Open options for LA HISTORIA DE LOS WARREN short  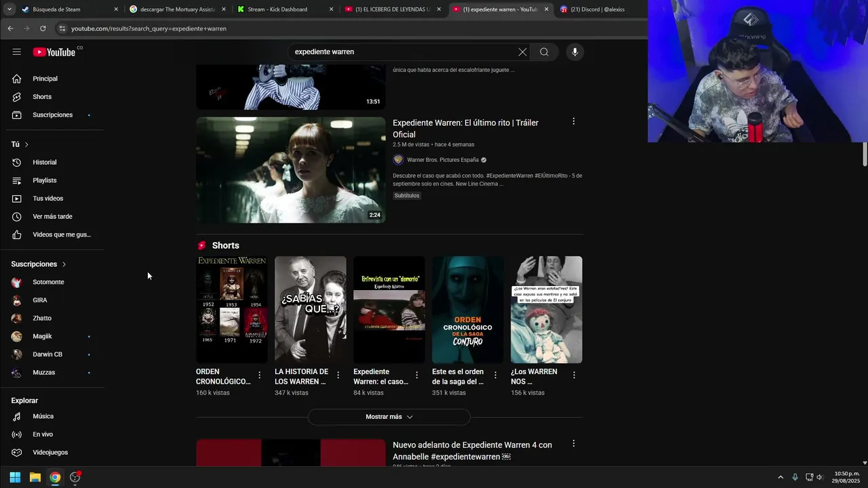pyautogui.click(x=338, y=375)
